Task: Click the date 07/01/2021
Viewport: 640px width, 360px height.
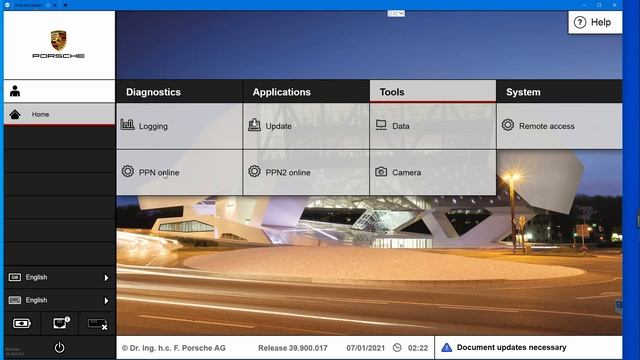Action: point(366,348)
